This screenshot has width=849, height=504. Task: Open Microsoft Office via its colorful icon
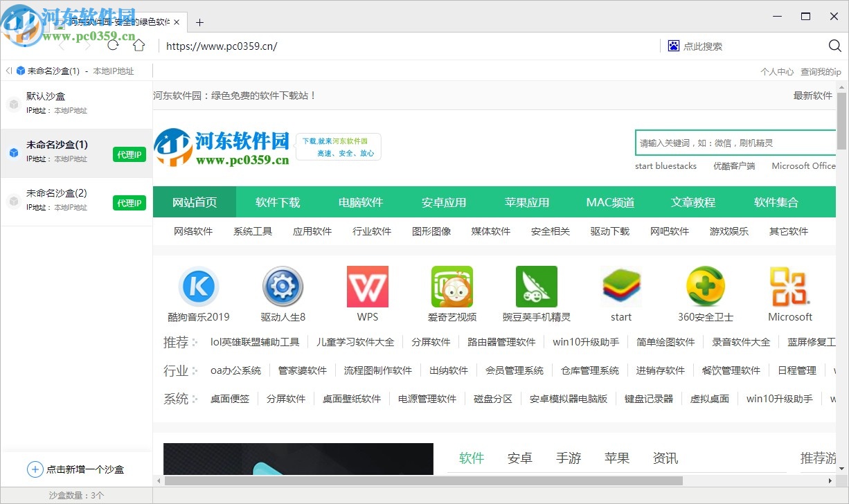(x=789, y=286)
